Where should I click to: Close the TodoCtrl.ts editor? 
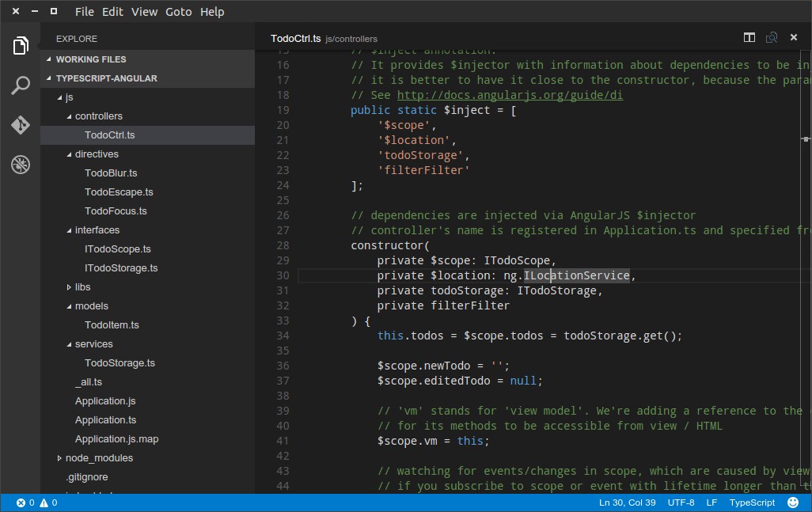coord(793,37)
